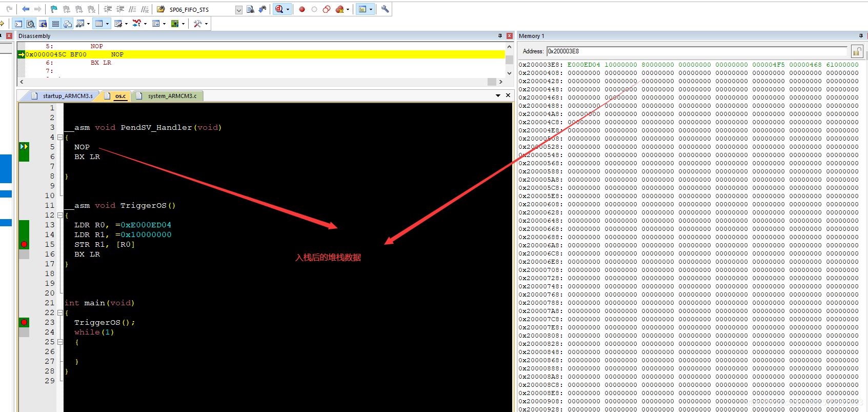This screenshot has width=868, height=412.
Task: Toggle the Symbols Window icon
Action: (43, 24)
